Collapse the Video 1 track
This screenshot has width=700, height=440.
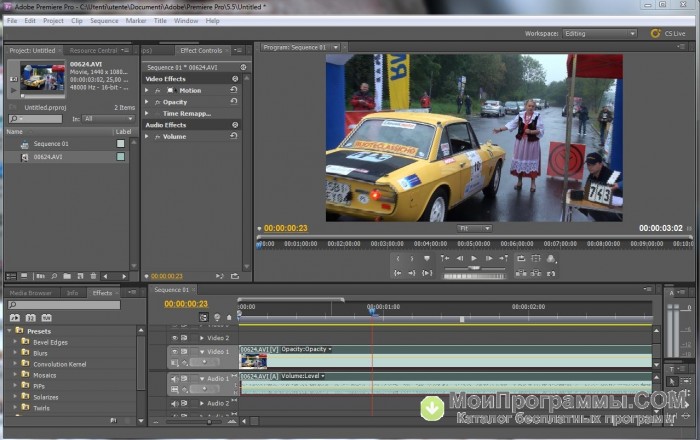pos(202,352)
